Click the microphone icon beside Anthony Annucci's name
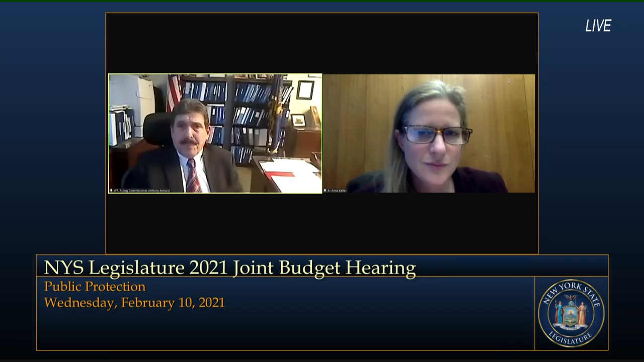The width and height of the screenshot is (644, 362). [x=111, y=191]
